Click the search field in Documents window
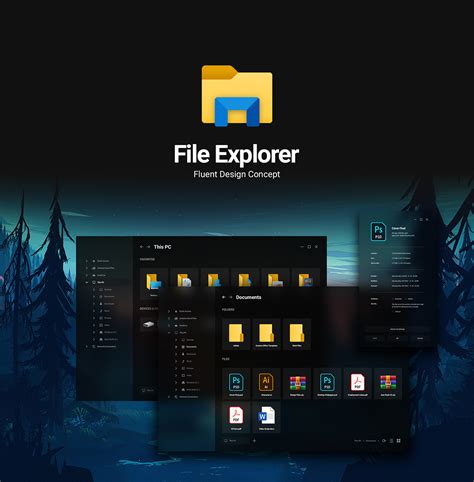This screenshot has width=474, height=482. [235, 441]
